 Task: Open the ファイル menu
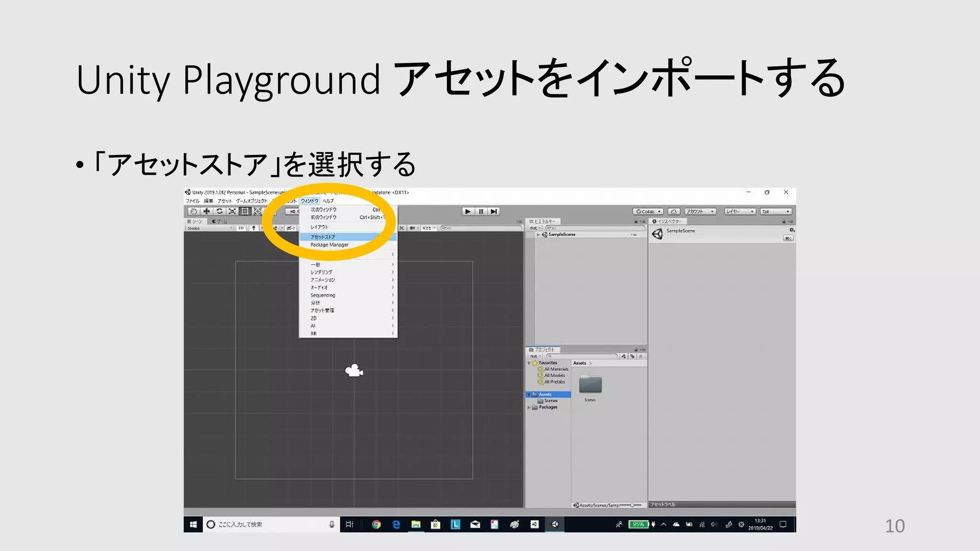(192, 201)
